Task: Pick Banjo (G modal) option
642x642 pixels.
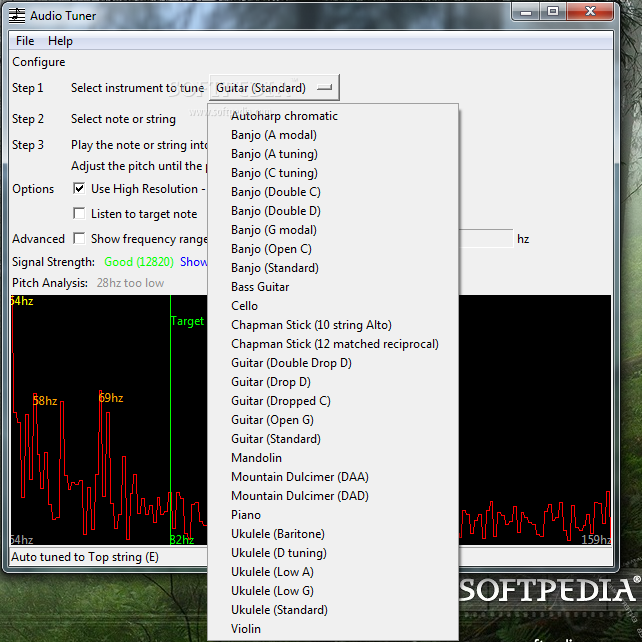Action: tap(333, 230)
